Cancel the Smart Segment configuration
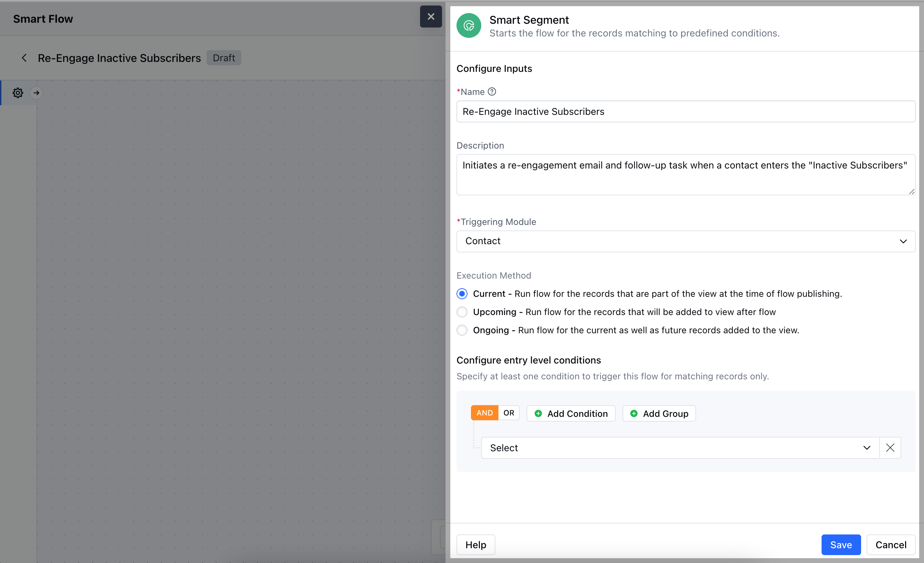This screenshot has width=924, height=563. pyautogui.click(x=891, y=545)
